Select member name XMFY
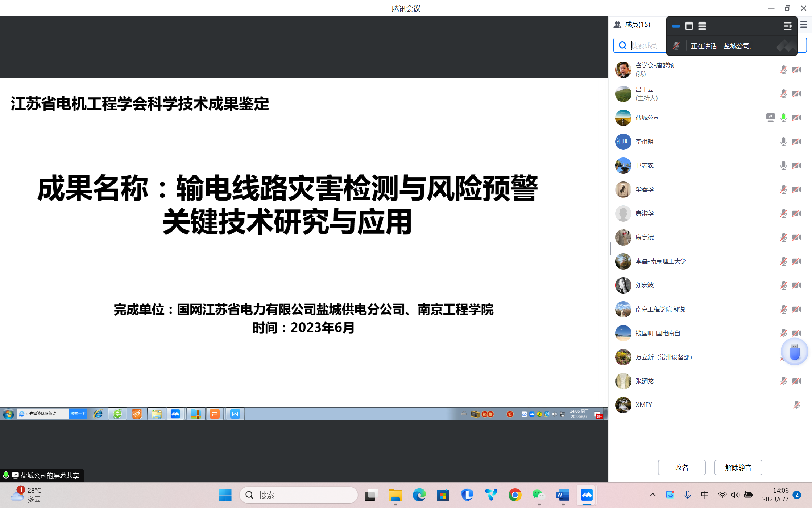This screenshot has width=812, height=508. 644,405
